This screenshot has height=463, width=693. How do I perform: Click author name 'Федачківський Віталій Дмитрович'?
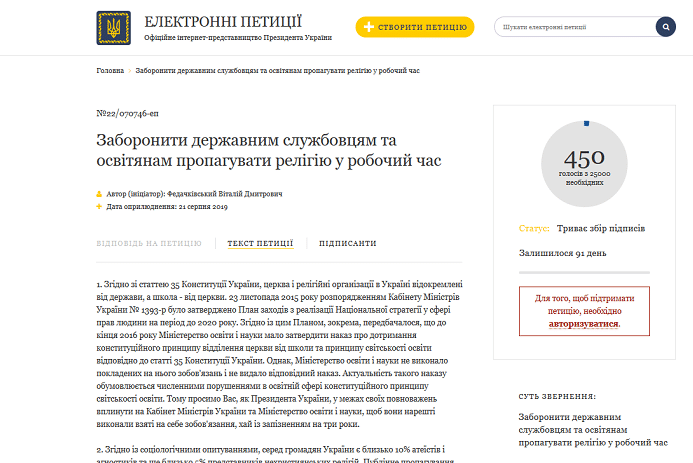pyautogui.click(x=225, y=194)
